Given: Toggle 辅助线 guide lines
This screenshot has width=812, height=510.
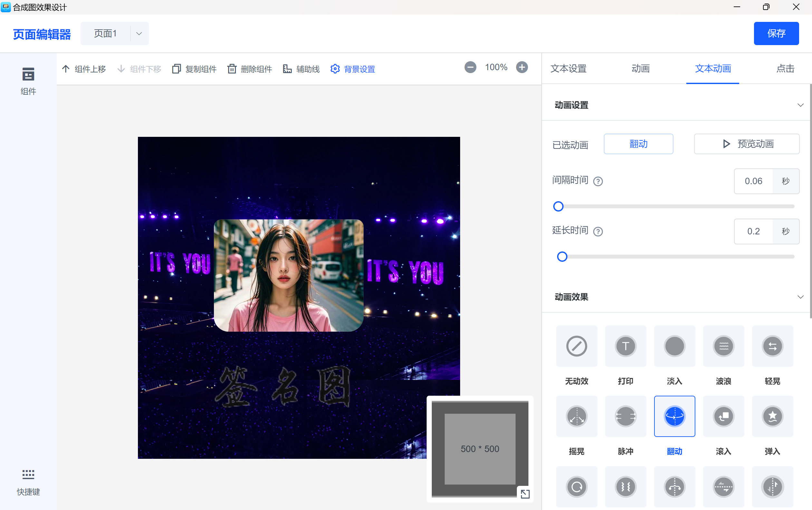Looking at the screenshot, I should pos(301,69).
